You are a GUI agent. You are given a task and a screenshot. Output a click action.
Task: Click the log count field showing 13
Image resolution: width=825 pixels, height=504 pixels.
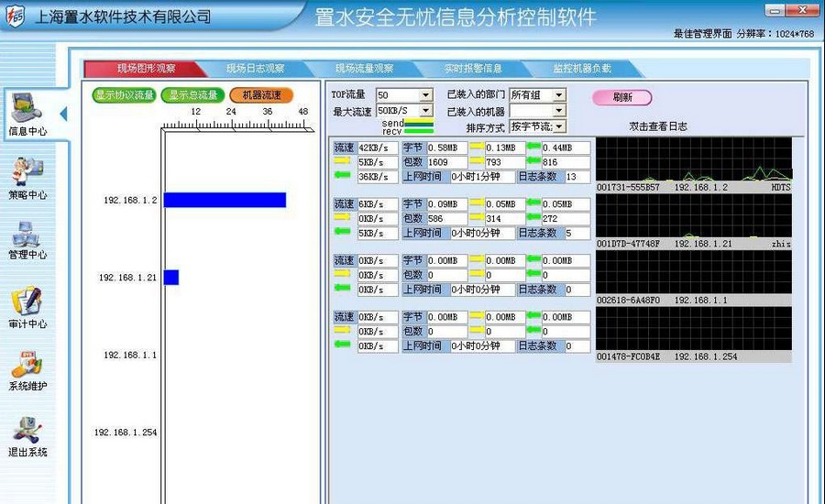[x=577, y=177]
